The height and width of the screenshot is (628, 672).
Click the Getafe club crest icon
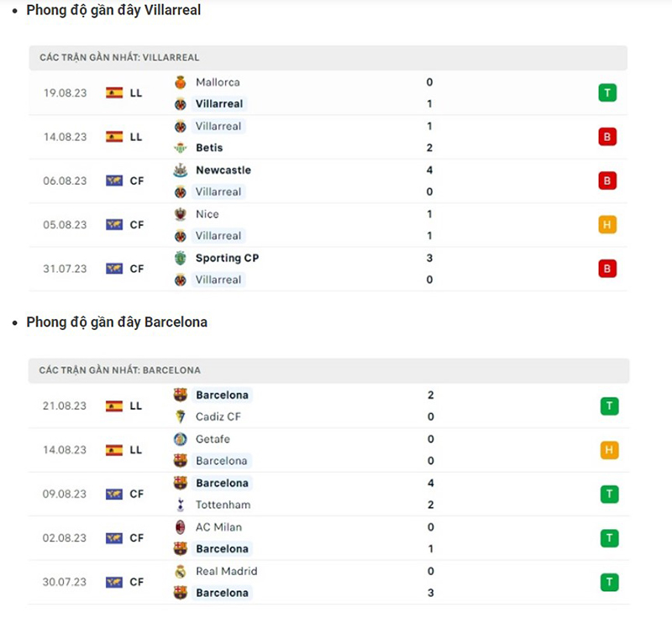180,439
